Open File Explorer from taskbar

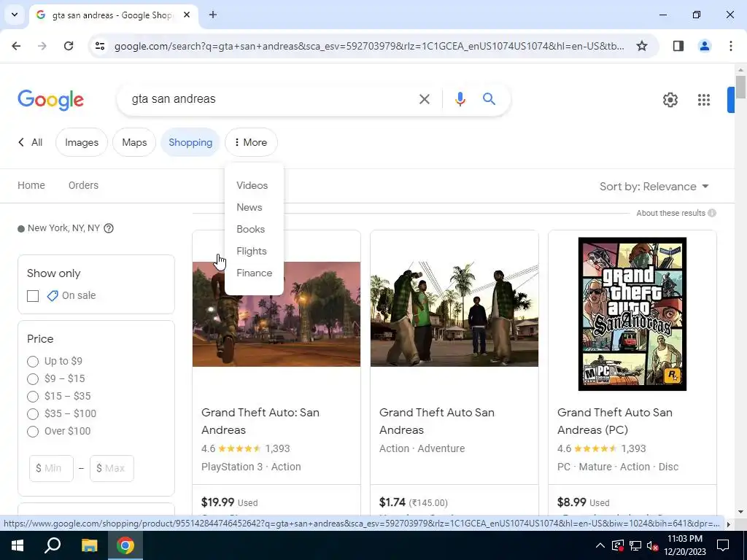pos(89,545)
